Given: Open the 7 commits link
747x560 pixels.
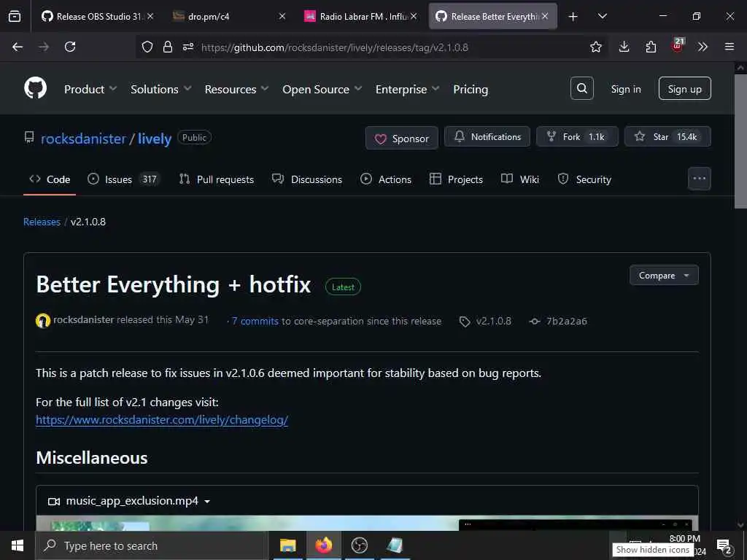Looking at the screenshot, I should pyautogui.click(x=255, y=322).
